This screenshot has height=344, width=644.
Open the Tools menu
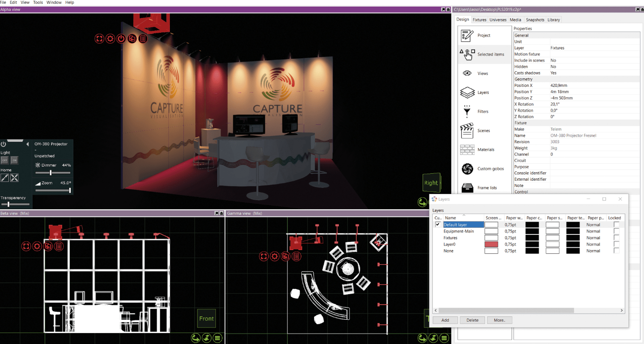pyautogui.click(x=38, y=3)
